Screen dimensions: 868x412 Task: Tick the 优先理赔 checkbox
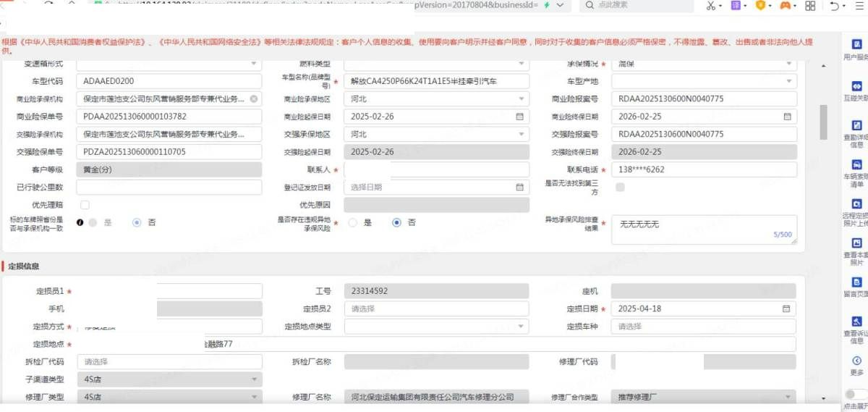[85, 205]
